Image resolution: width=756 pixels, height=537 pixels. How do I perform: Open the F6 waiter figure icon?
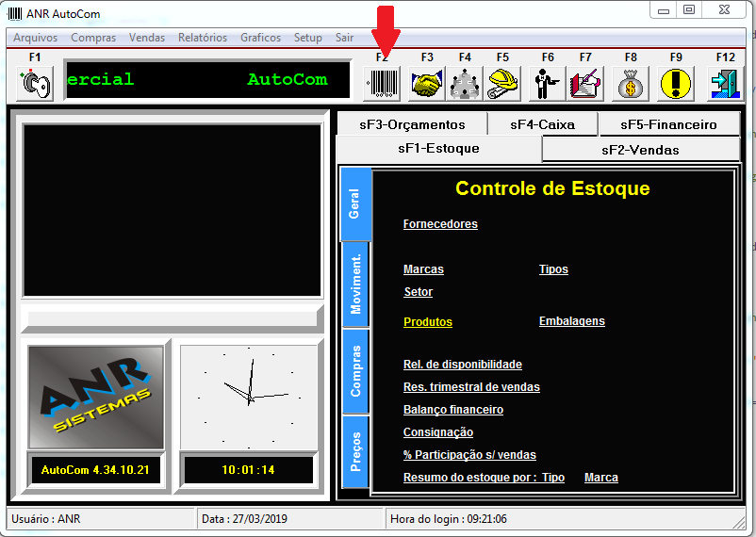click(x=548, y=84)
